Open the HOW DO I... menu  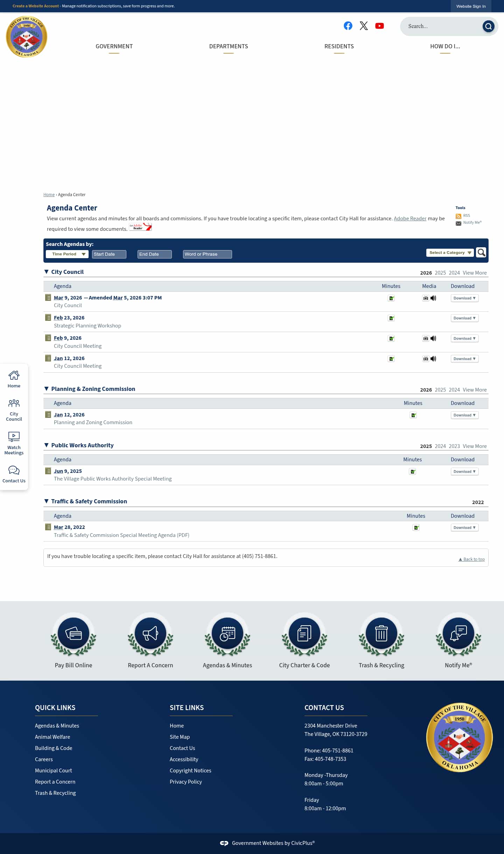pos(445,47)
